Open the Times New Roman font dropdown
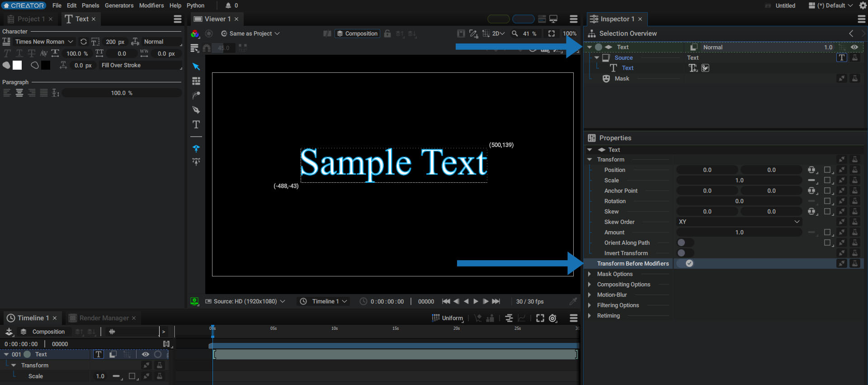The height and width of the screenshot is (385, 868). click(x=44, y=42)
